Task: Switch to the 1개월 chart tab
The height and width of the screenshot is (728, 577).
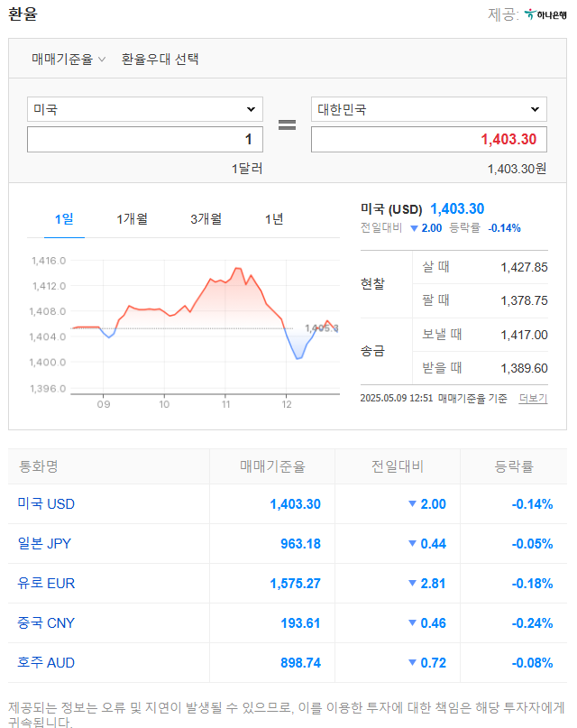Action: 132,218
